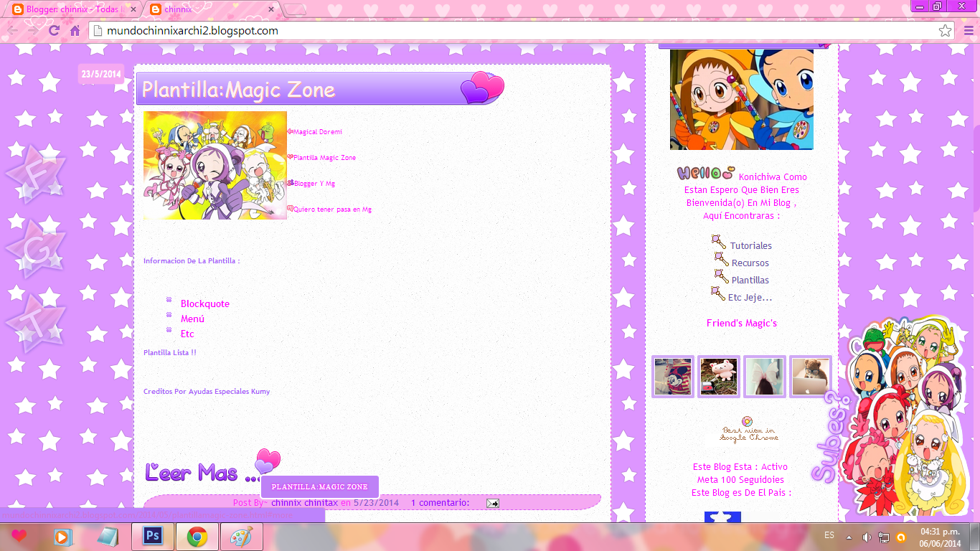Click the G star social icon

[36, 248]
